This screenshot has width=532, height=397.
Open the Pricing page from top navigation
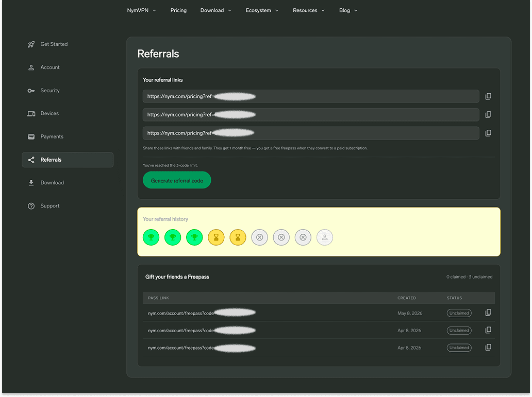point(178,10)
